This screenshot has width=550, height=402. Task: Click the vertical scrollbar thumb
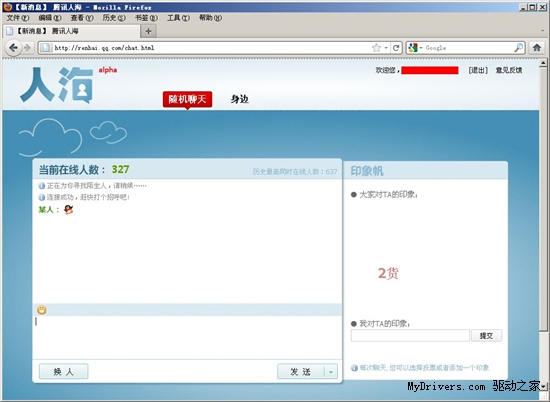pos(543,199)
